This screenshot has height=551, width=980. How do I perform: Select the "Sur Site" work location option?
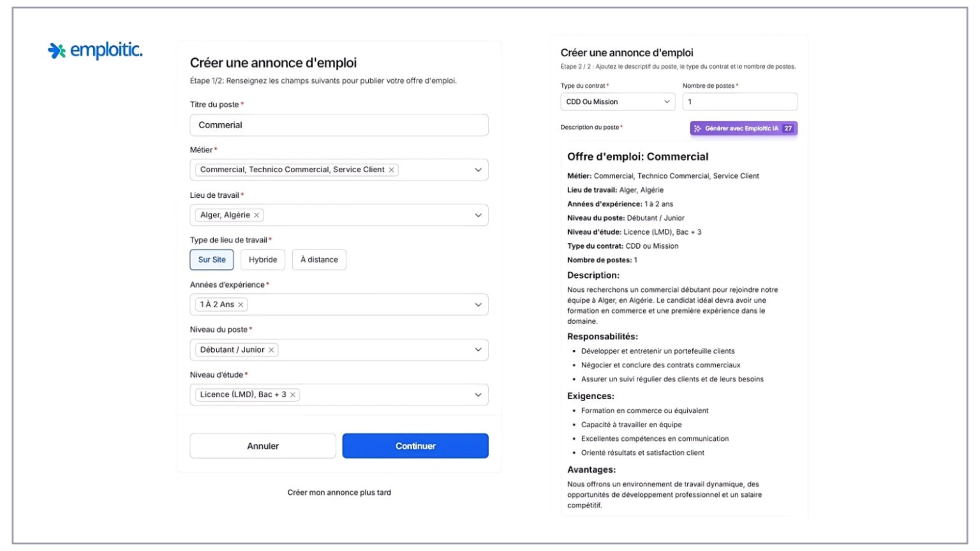211,260
